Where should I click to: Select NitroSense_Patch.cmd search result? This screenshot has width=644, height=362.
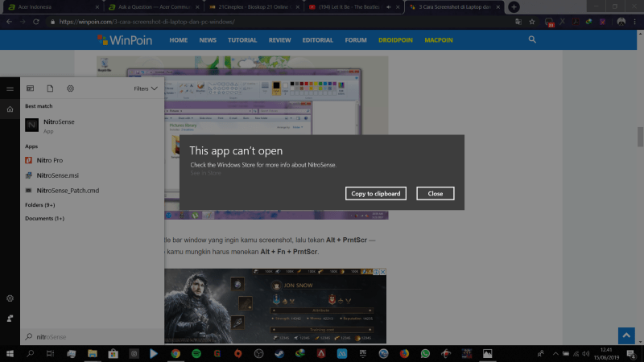93,191
